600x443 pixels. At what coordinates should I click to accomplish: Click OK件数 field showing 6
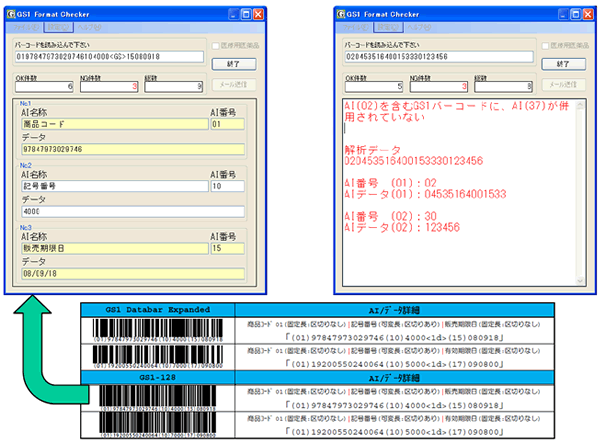[44, 86]
